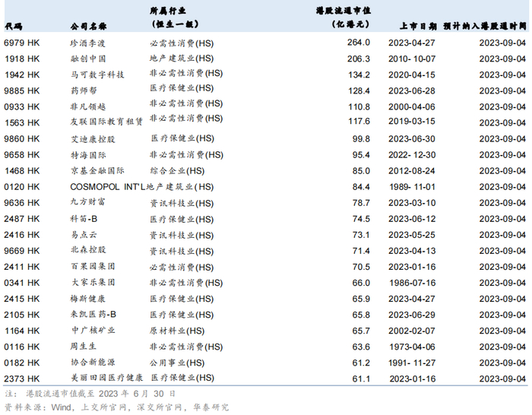The height and width of the screenshot is (415, 532).
Task: Click industry 原材料业(HS)
Action: pyautogui.click(x=177, y=331)
